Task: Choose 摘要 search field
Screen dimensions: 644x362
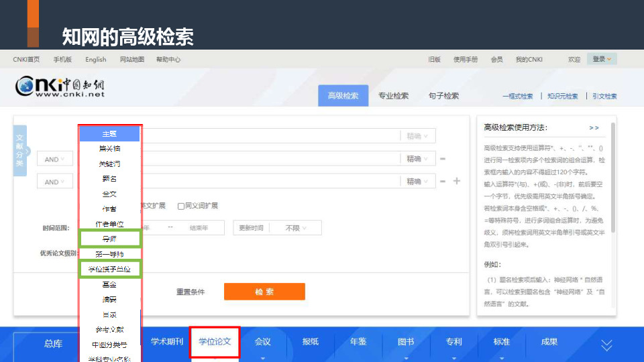Action: [109, 300]
